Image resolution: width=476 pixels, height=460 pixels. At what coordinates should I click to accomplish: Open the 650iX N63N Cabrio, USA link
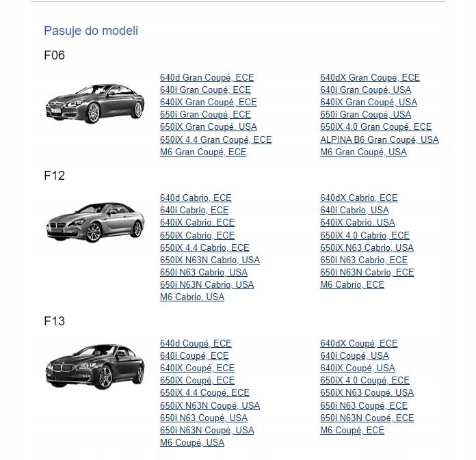click(210, 260)
